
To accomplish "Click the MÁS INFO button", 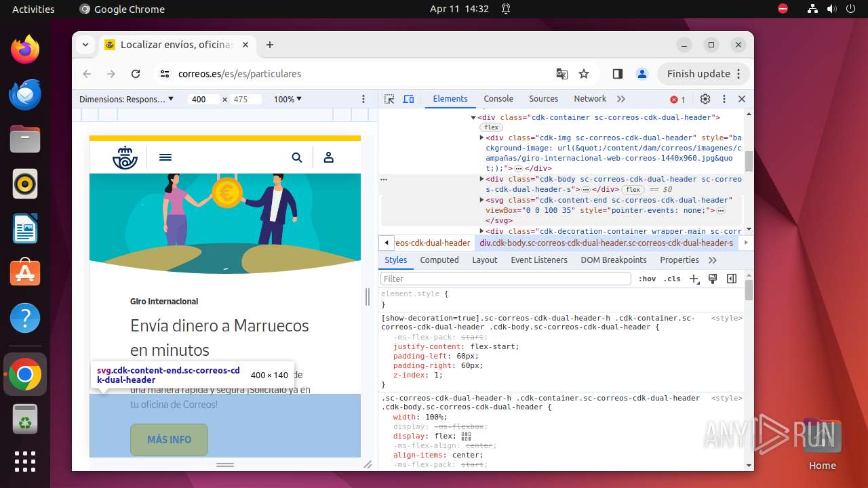I will 169,440.
